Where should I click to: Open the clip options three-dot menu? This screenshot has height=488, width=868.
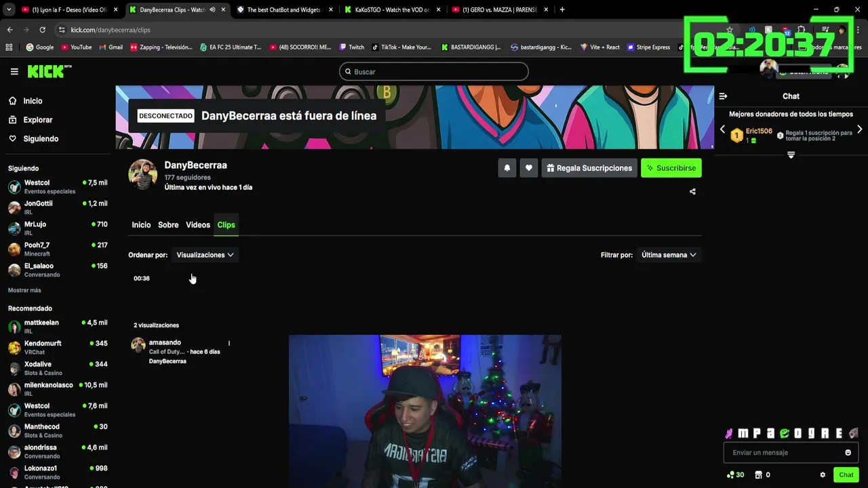pos(229,343)
